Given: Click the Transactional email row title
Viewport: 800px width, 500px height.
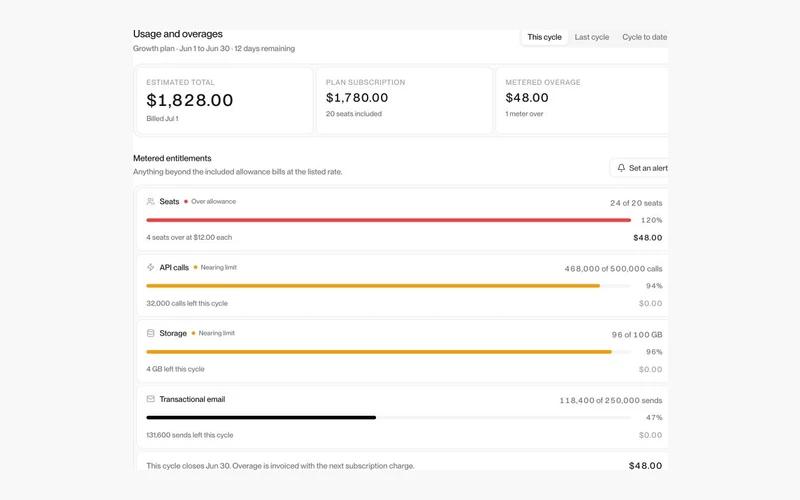Looking at the screenshot, I should pos(192,399).
